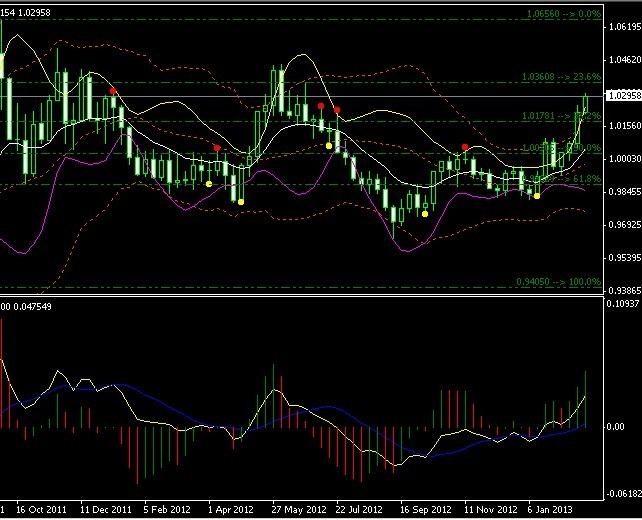This screenshot has width=642, height=520.
Task: Select the 1 Apr 2012 date label
Action: [x=231, y=510]
